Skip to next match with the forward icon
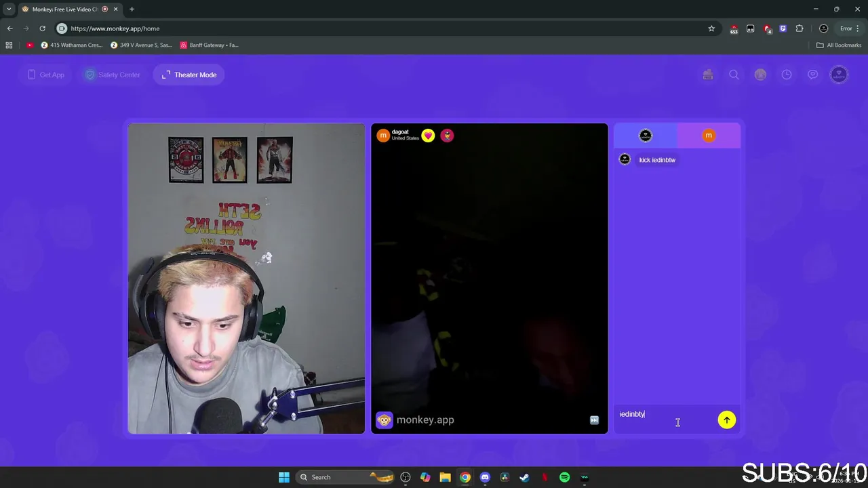 pyautogui.click(x=594, y=420)
